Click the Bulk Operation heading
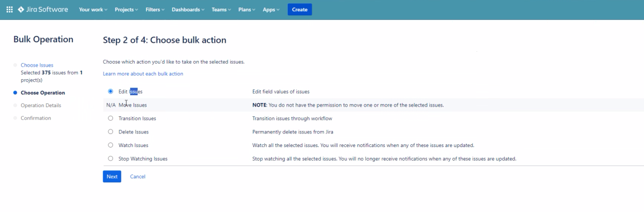This screenshot has width=644, height=212. click(43, 39)
